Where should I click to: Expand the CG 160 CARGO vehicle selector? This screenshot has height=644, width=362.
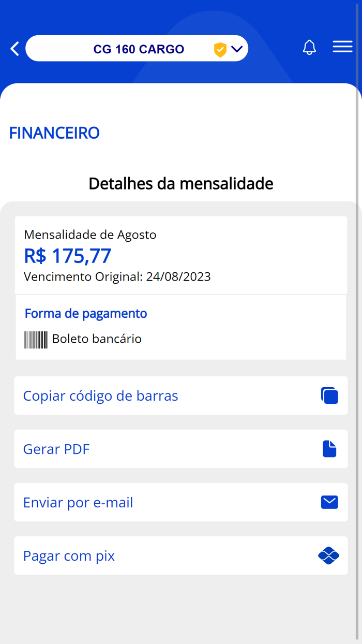click(x=137, y=48)
